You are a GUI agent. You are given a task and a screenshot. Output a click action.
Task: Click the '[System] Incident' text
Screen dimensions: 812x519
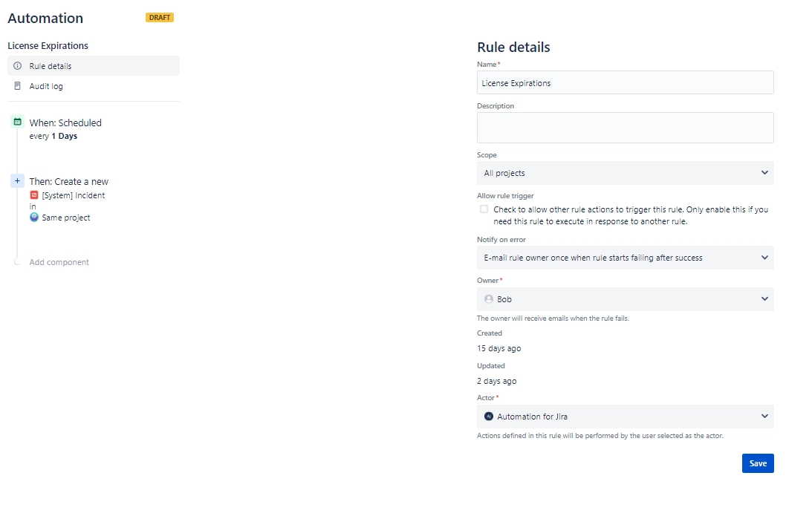[x=74, y=195]
